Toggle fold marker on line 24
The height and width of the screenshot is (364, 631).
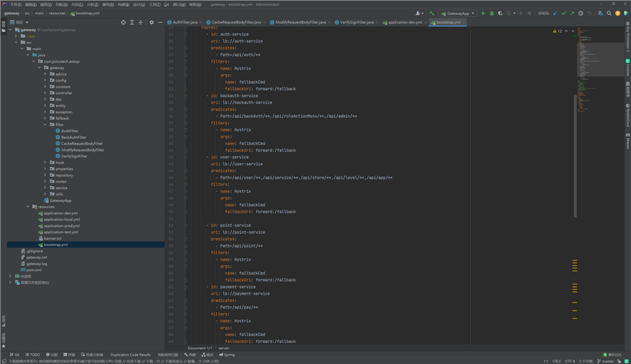(185, 34)
